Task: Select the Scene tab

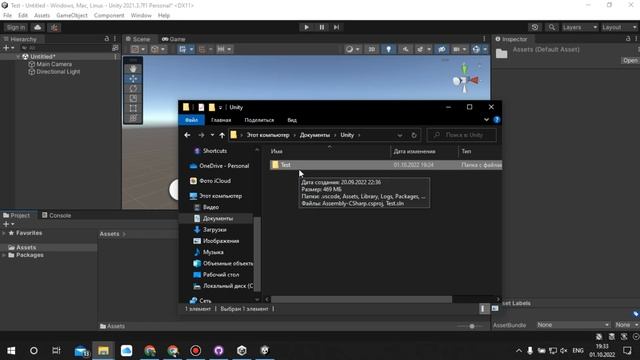Action: (x=138, y=39)
